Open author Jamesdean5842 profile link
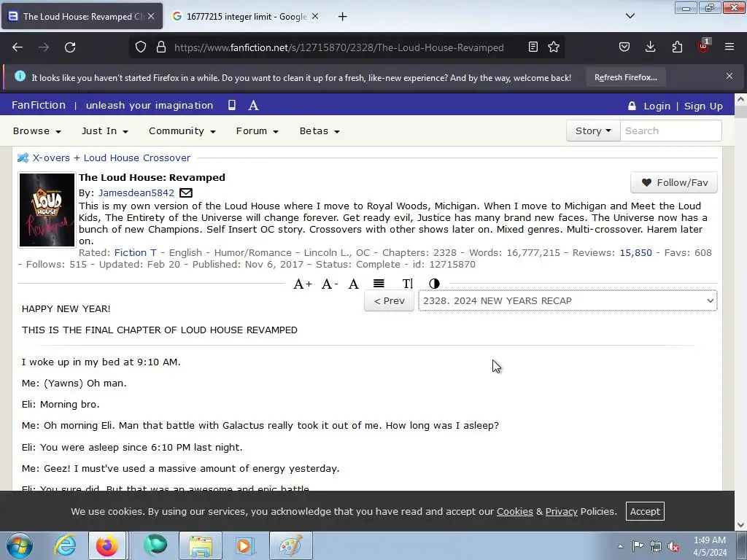This screenshot has width=747, height=560. (136, 192)
